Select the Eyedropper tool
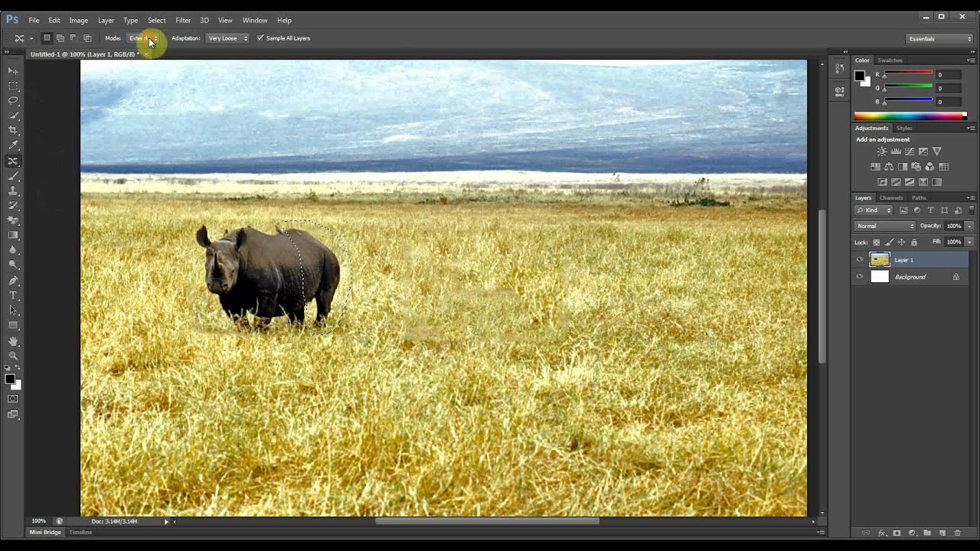 tap(13, 145)
